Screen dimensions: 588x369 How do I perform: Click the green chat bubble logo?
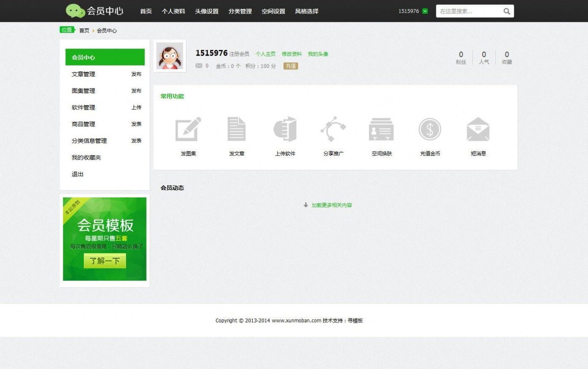point(75,11)
